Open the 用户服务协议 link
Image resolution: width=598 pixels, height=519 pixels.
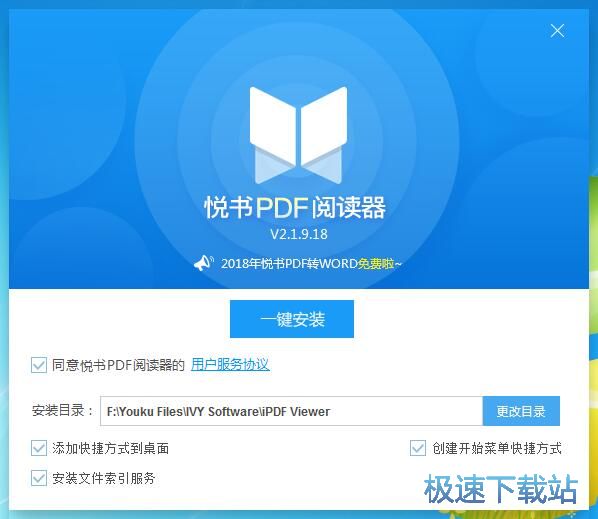pos(230,365)
